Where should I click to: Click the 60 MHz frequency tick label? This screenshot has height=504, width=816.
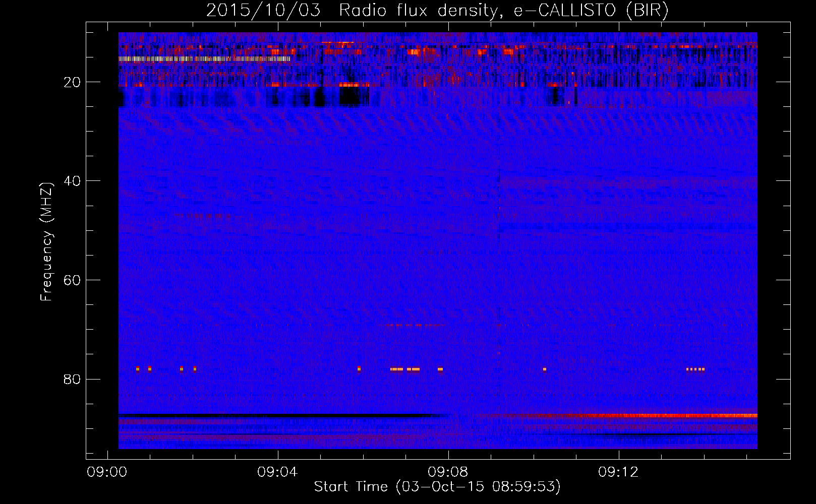tap(73, 280)
